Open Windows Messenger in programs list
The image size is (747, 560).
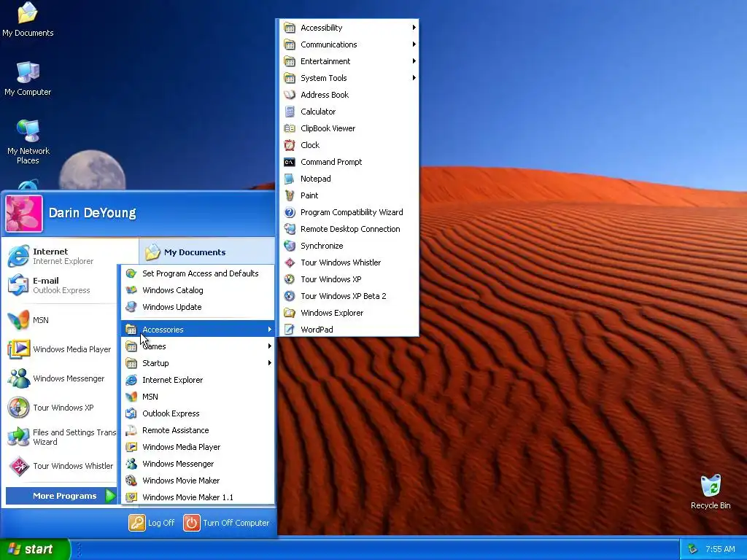coord(198,464)
